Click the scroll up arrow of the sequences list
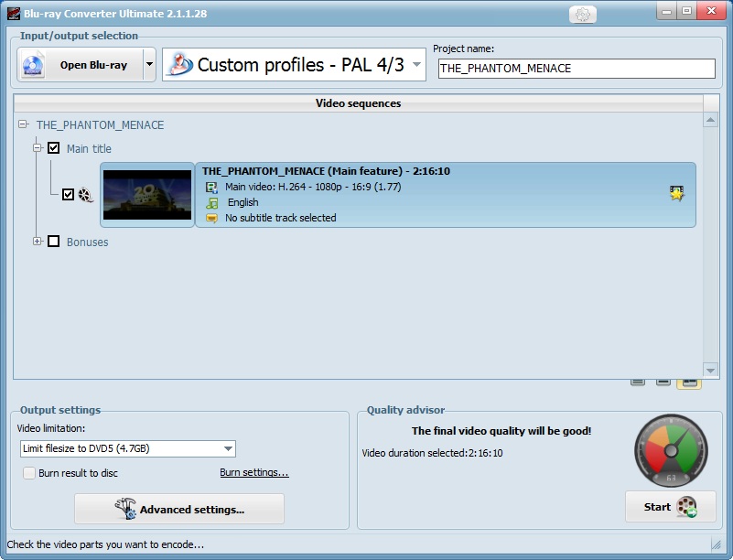 click(x=710, y=120)
